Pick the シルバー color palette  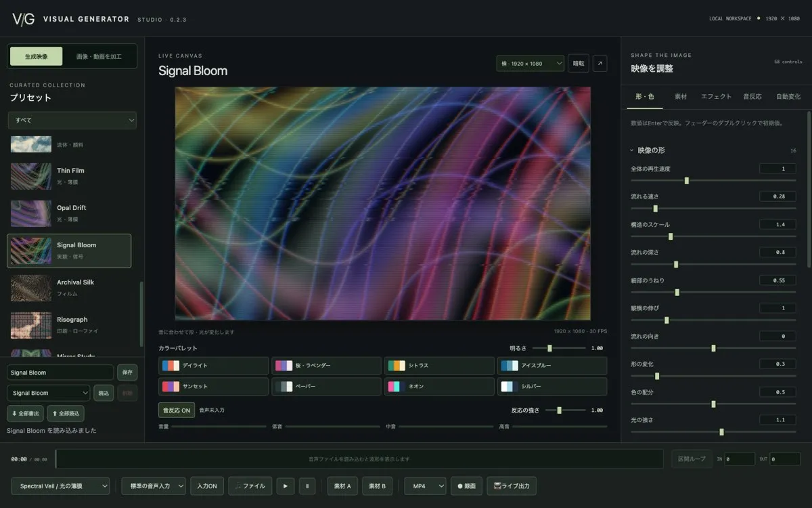click(552, 387)
